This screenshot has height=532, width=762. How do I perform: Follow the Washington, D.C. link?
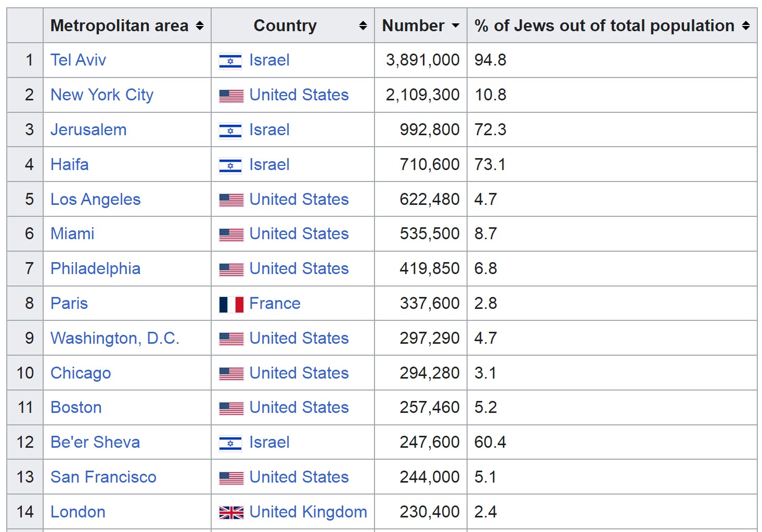pyautogui.click(x=115, y=338)
